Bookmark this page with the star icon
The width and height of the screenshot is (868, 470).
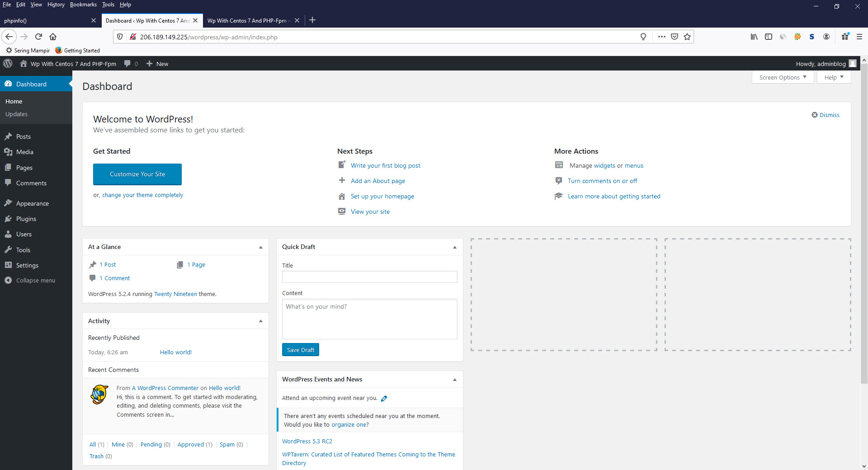point(687,37)
